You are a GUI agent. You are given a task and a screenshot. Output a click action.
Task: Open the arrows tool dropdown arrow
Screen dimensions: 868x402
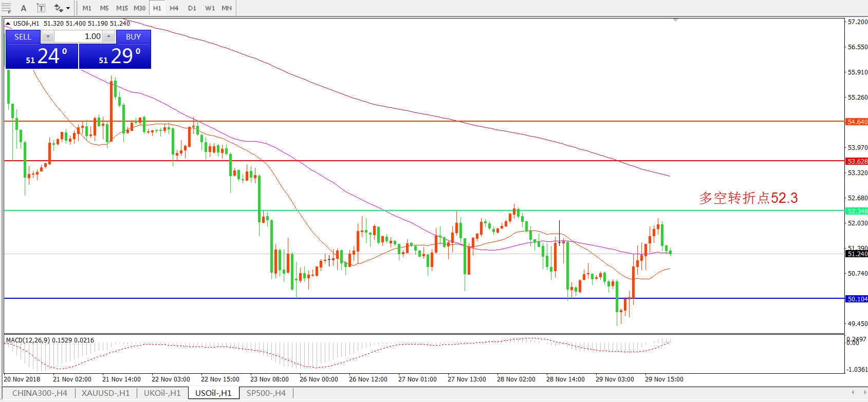tap(68, 8)
